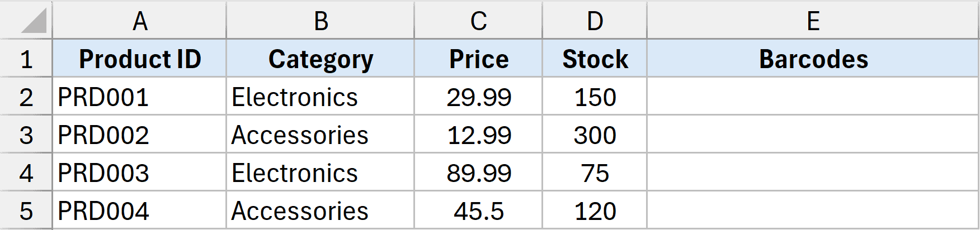Viewport: 980px width, 230px height.
Task: Select row 5 header
Action: (x=26, y=211)
